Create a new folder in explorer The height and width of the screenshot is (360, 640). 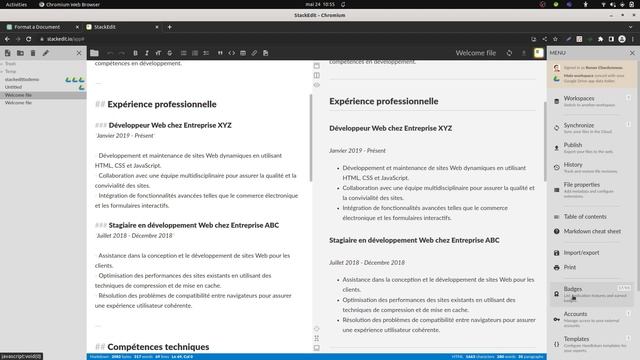click(20, 53)
